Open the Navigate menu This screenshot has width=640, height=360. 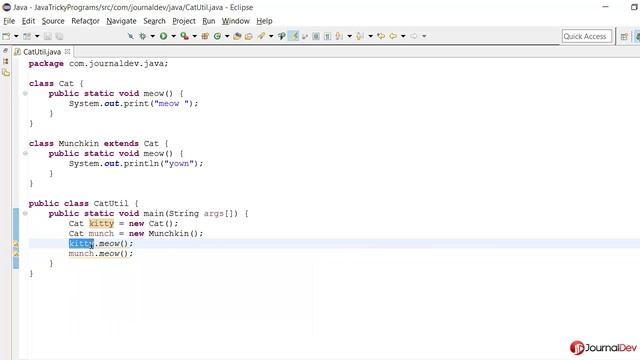[x=121, y=21]
